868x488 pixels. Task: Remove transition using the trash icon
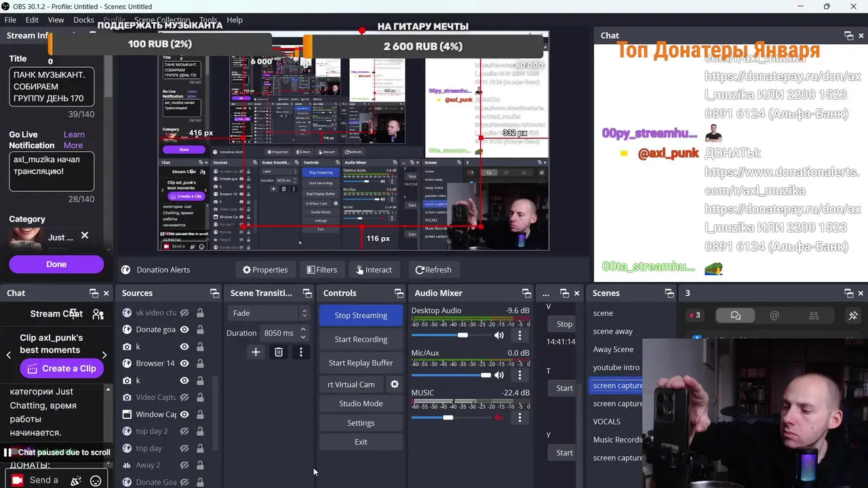point(279,352)
